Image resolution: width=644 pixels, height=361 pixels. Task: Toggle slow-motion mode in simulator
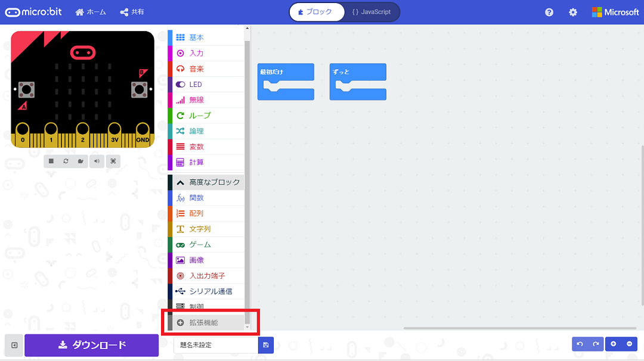(x=80, y=161)
